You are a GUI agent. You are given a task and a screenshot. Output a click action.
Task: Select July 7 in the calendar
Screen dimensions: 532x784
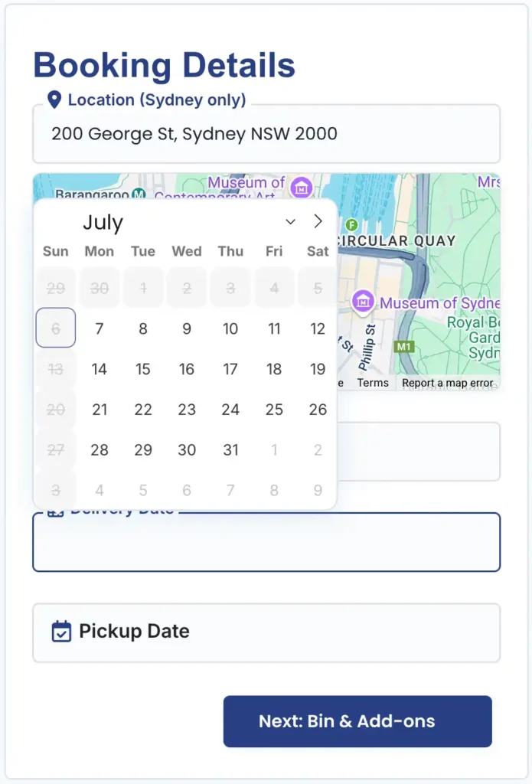coord(99,328)
